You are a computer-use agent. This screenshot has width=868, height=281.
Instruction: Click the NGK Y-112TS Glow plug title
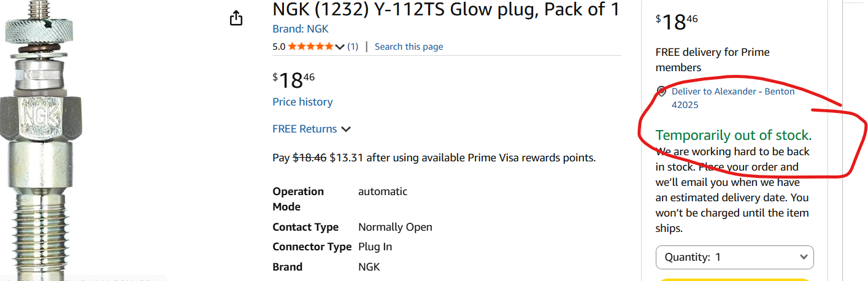445,10
